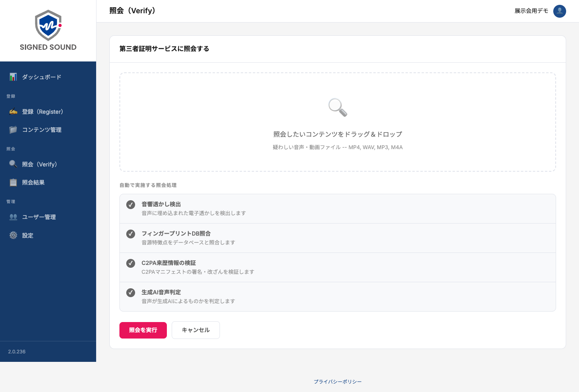579x392 pixels.
Task: Click the Verify magnifier icon in sidebar
Action: pos(13,164)
